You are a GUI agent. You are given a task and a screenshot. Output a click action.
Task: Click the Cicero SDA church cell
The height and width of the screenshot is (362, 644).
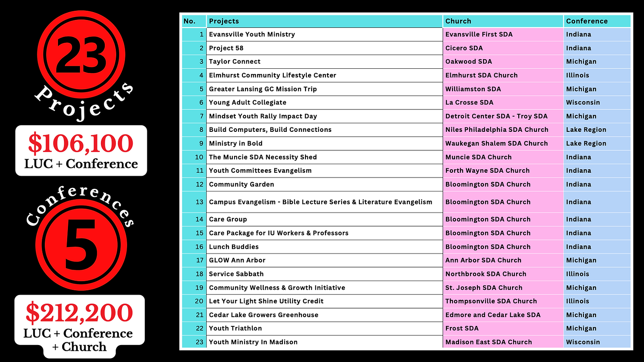point(464,48)
